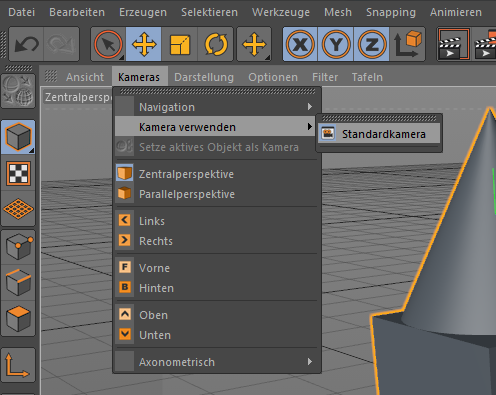The image size is (496, 395).
Task: Choose Standardkamera from submenu
Action: tap(379, 134)
